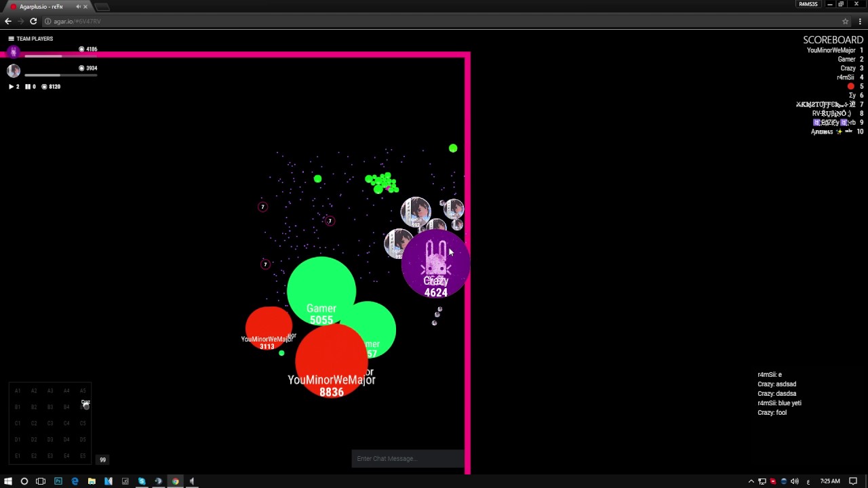Go back with the browser back arrow

point(8,21)
